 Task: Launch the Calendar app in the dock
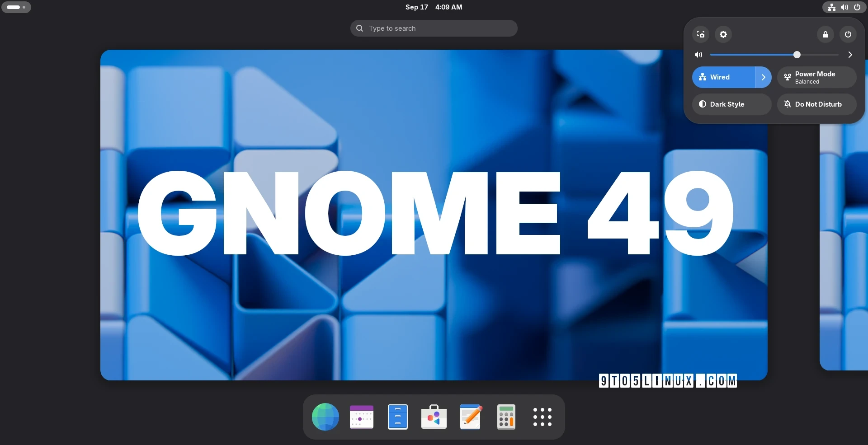click(362, 417)
